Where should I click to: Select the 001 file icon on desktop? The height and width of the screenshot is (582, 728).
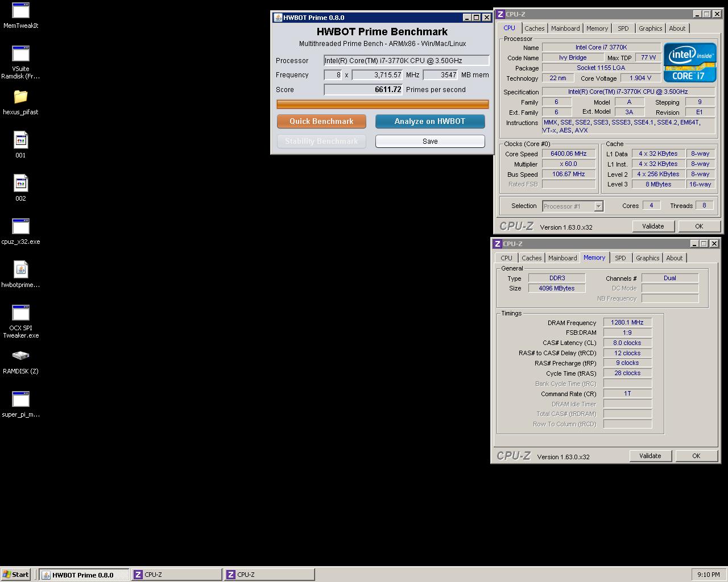tap(20, 145)
